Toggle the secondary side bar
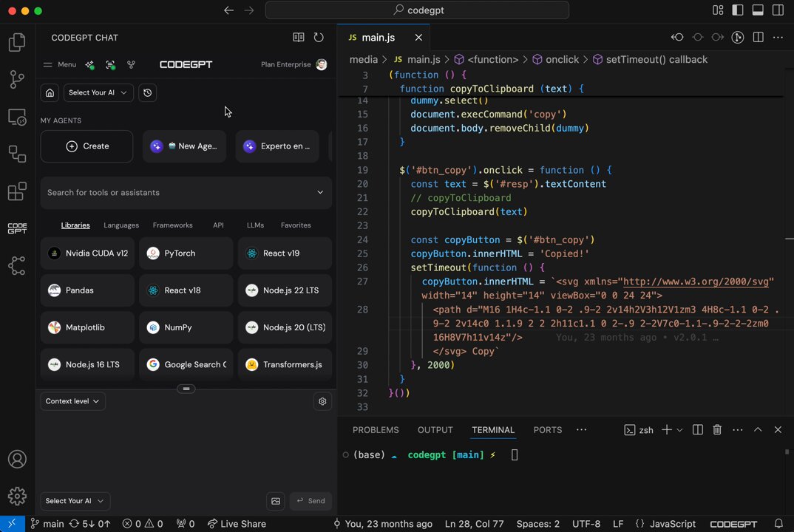The width and height of the screenshot is (794, 532). point(778,10)
